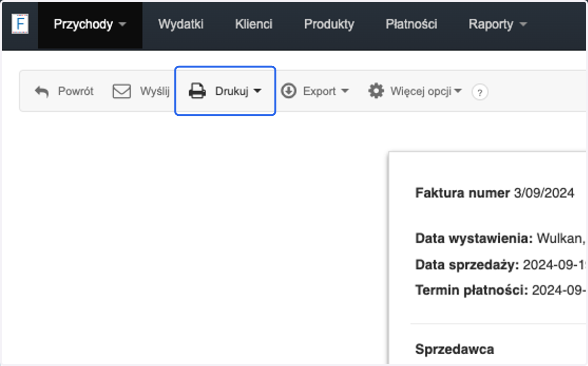Expand the Raporty menu
Image resolution: width=588 pixels, height=366 pixels.
pos(497,25)
